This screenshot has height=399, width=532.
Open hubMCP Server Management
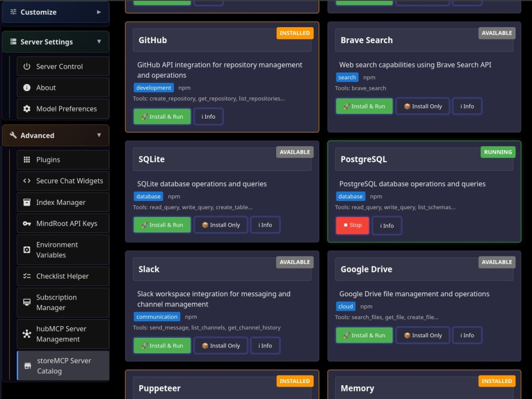point(63,334)
